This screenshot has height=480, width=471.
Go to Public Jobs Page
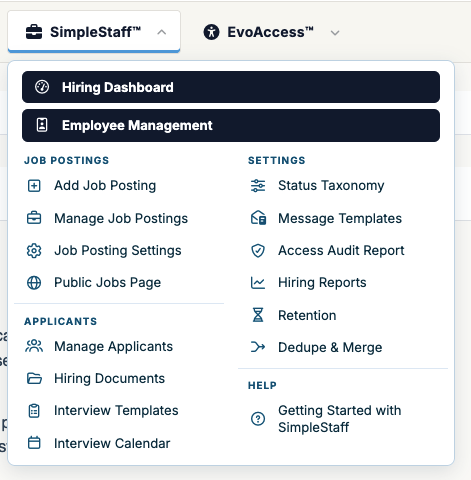(x=107, y=283)
